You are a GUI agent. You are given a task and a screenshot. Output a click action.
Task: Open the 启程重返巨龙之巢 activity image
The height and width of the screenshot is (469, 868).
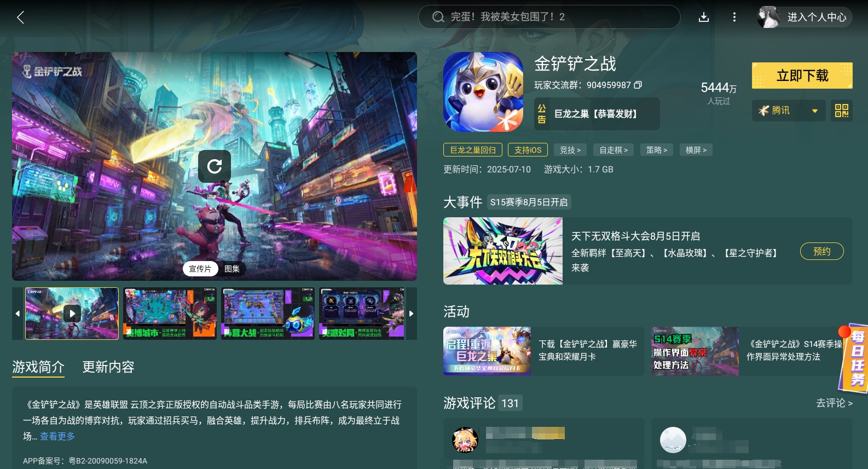[487, 351]
